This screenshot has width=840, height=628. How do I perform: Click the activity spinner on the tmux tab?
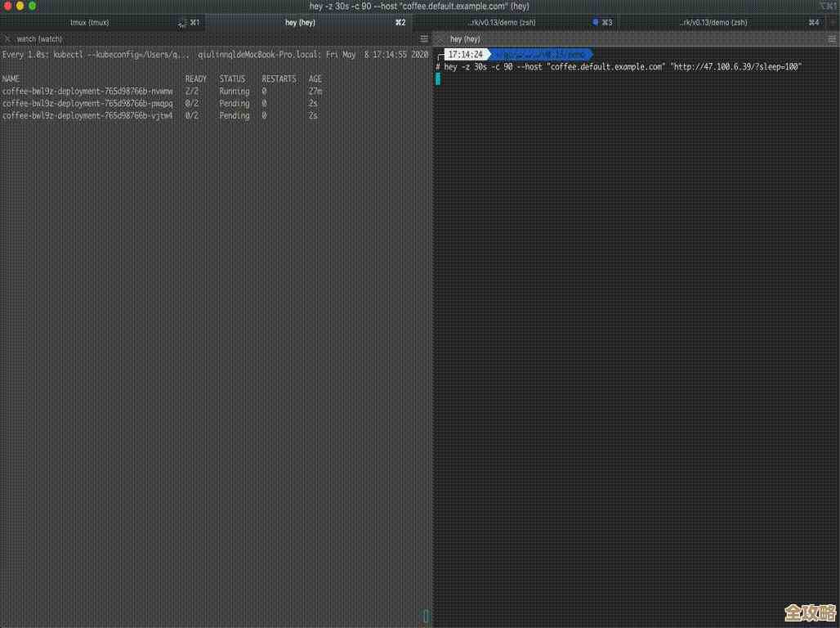(x=181, y=23)
